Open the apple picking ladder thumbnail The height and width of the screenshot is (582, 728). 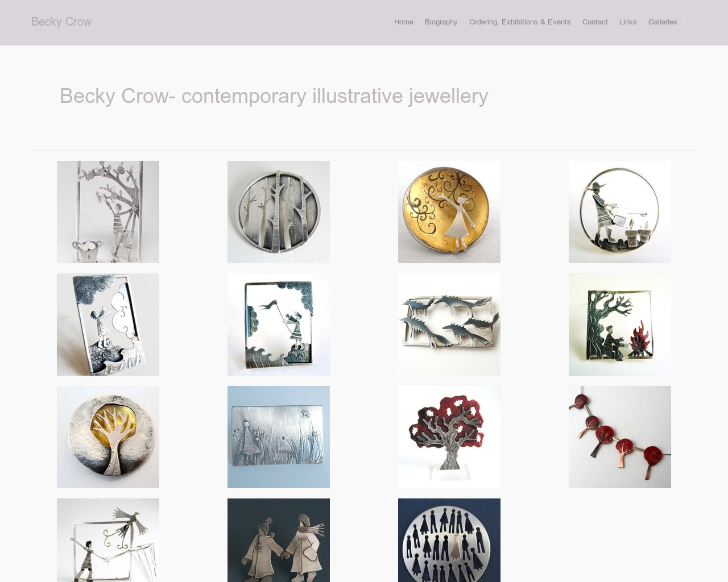point(108,212)
